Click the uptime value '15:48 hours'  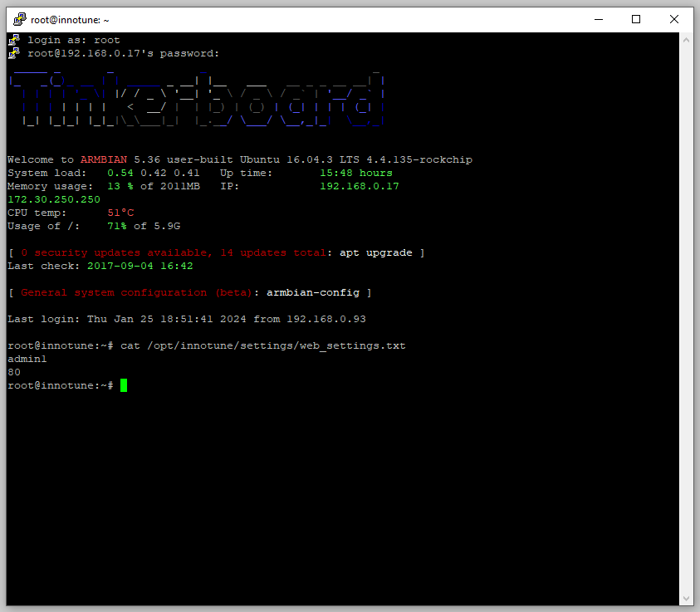click(355, 174)
